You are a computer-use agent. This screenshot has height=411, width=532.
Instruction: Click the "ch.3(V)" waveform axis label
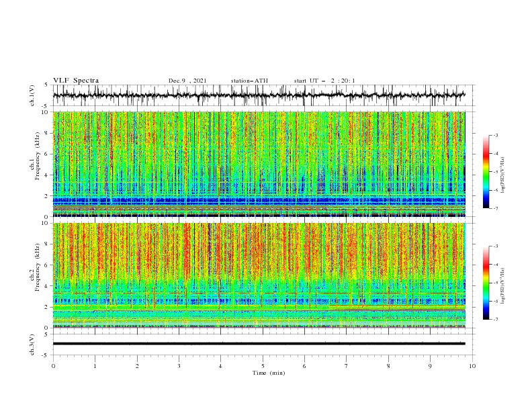coord(32,345)
